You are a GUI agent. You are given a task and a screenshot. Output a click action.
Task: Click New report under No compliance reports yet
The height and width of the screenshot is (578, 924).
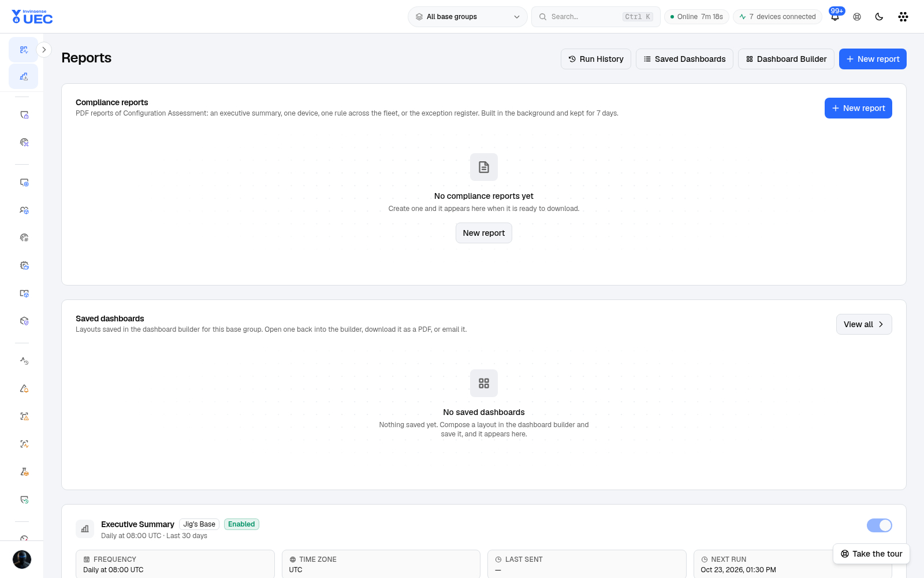pos(484,233)
